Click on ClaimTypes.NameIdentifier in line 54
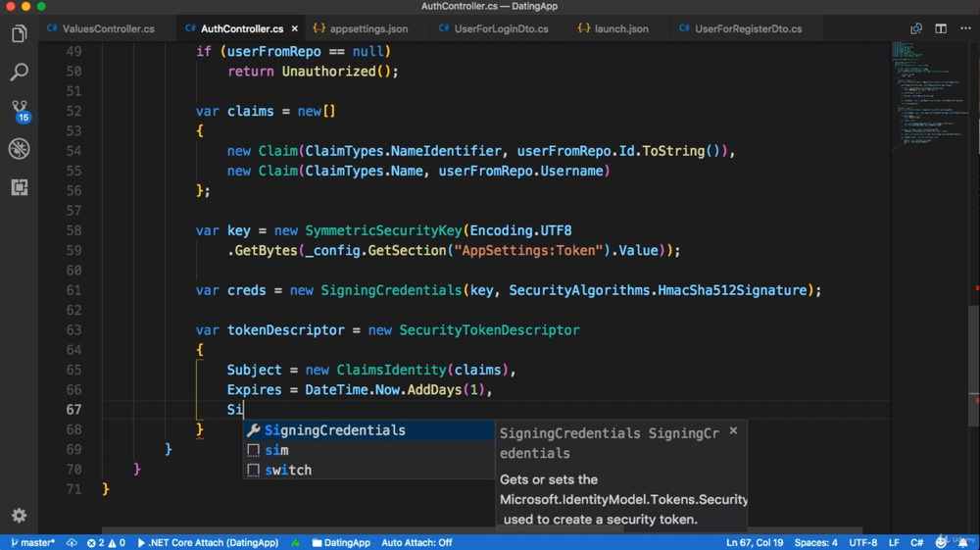Image resolution: width=980 pixels, height=550 pixels. point(403,151)
